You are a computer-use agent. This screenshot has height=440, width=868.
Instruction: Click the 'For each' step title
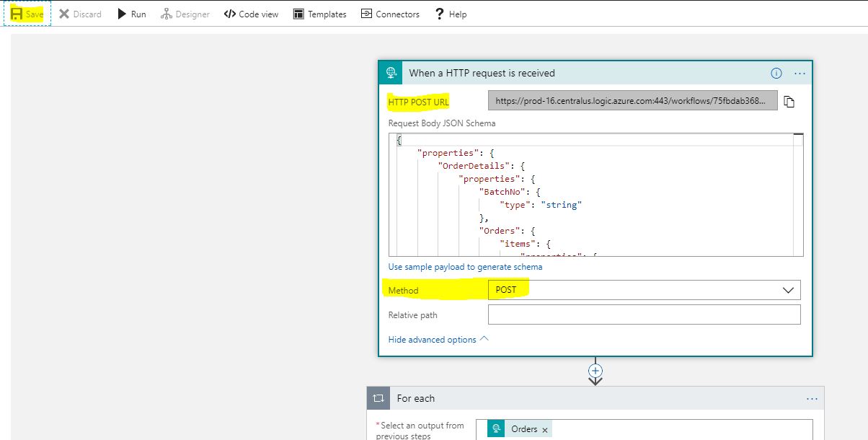[416, 398]
